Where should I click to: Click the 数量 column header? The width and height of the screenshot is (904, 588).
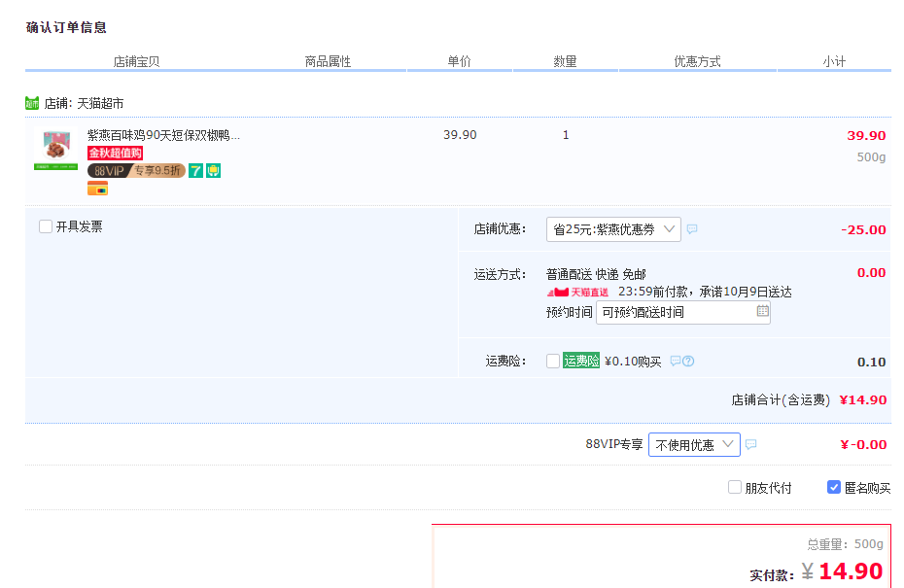click(565, 61)
